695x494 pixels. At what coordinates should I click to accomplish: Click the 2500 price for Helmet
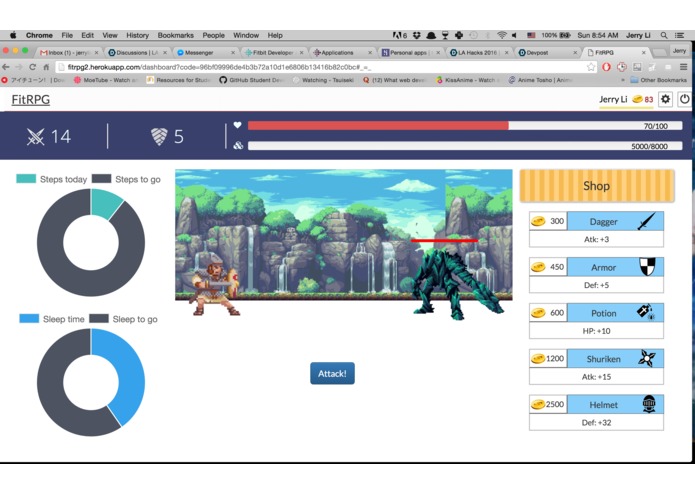tap(554, 404)
